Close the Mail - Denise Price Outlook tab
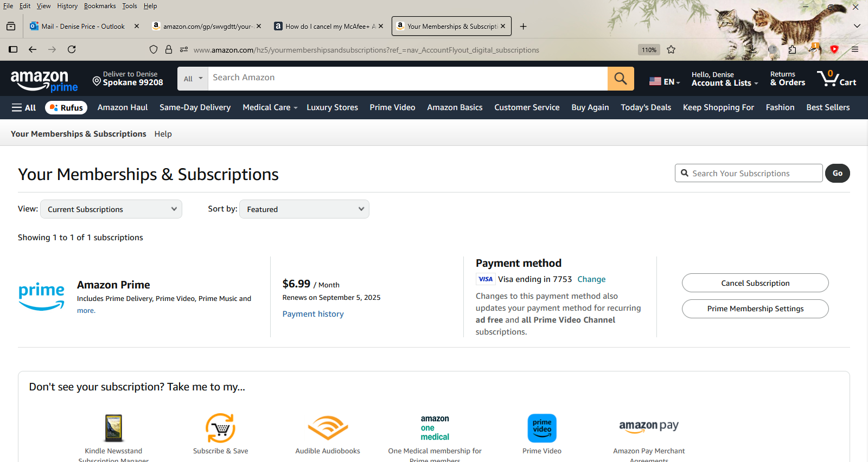868x462 pixels. (x=137, y=26)
